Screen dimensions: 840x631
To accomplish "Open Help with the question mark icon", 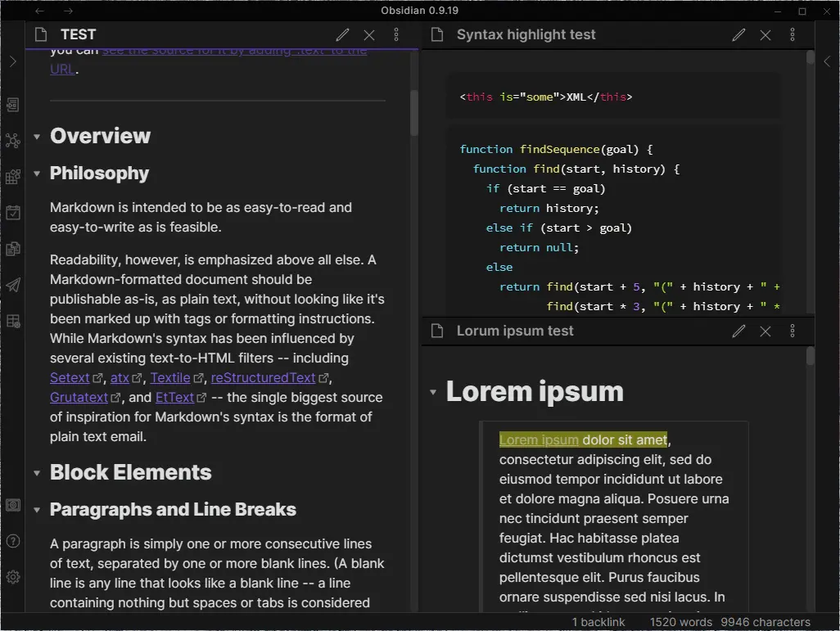I will click(13, 541).
